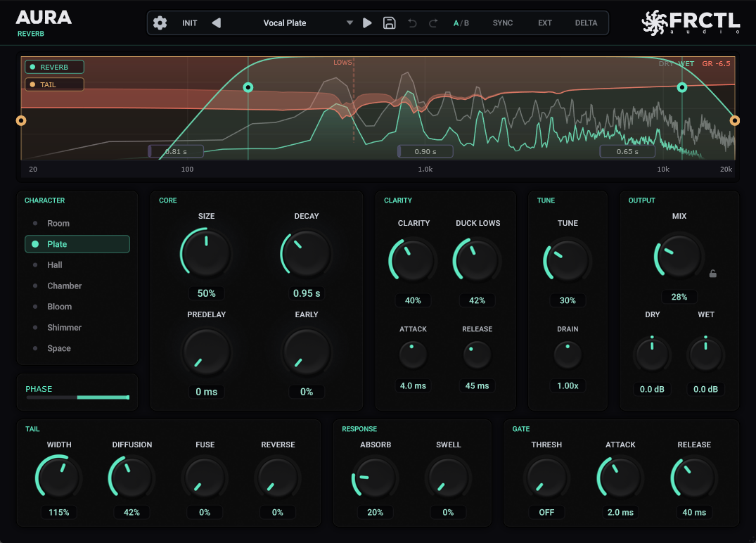Click the gate ATTACK knob
Viewport: 756px width, 543px height.
[x=620, y=477]
